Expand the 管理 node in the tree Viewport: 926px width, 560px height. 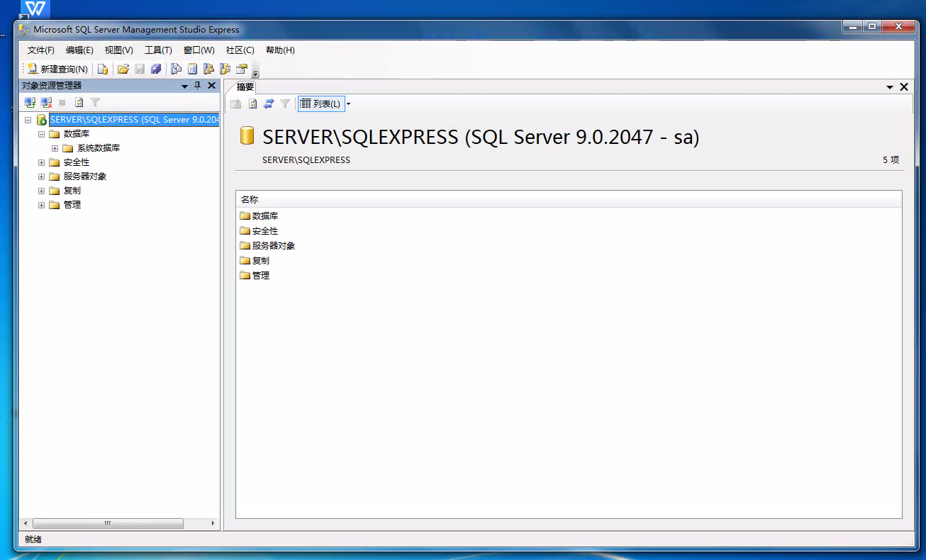click(x=41, y=205)
